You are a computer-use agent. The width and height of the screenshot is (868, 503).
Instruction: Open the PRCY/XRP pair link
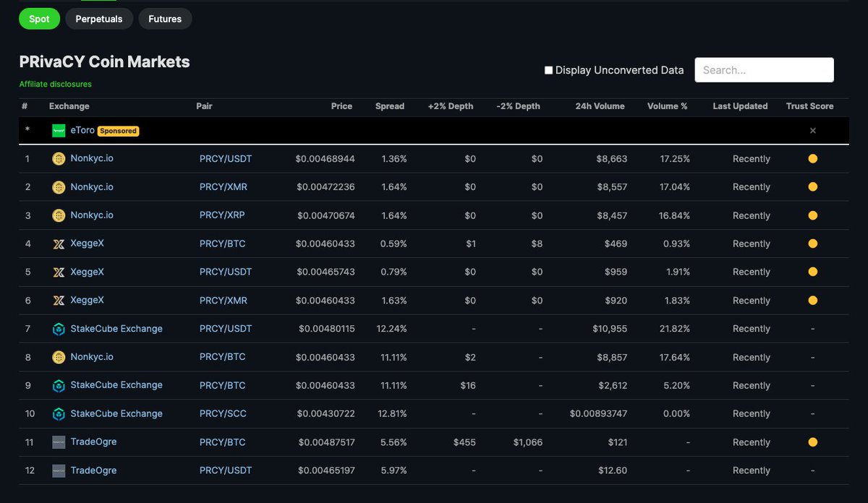point(223,215)
